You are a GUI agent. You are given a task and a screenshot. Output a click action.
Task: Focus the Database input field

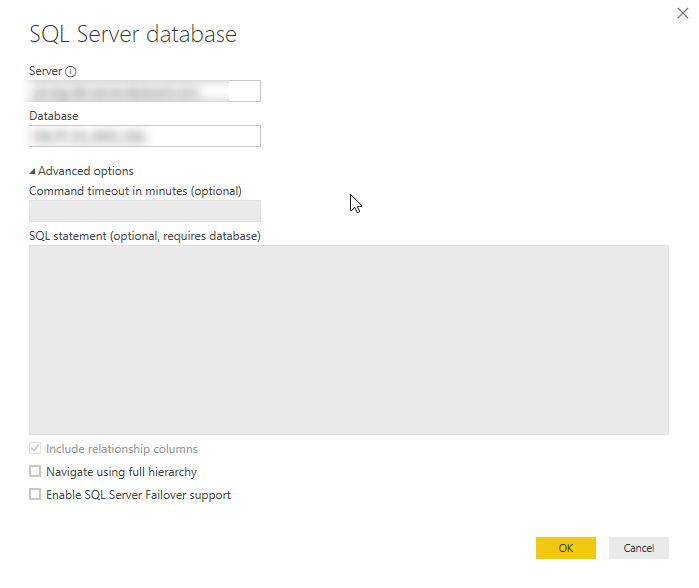tap(145, 136)
